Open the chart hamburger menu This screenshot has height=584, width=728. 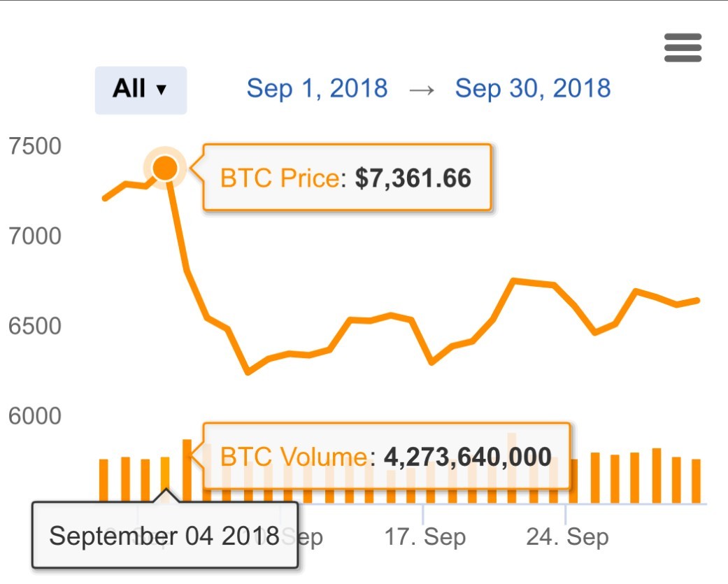(683, 48)
